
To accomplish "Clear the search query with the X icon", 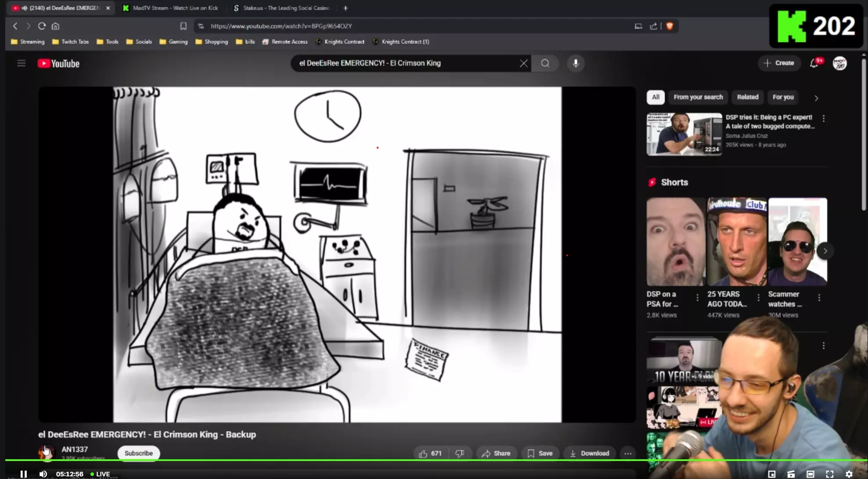I will (523, 63).
